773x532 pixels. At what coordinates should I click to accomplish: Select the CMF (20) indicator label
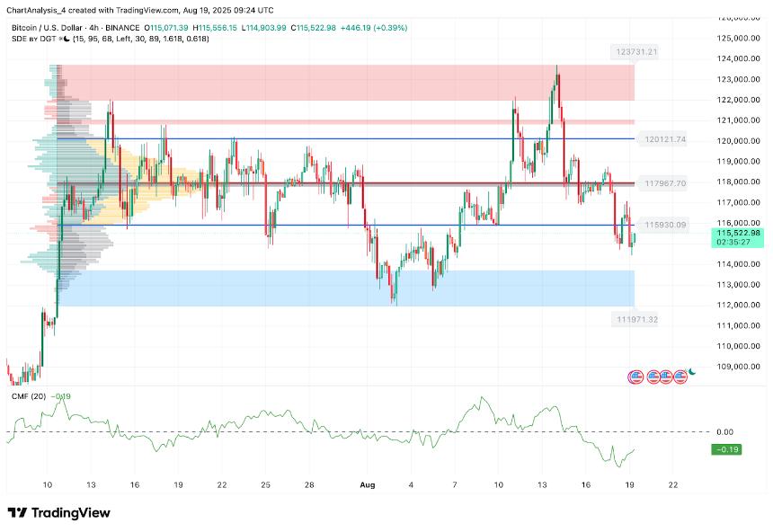click(27, 396)
